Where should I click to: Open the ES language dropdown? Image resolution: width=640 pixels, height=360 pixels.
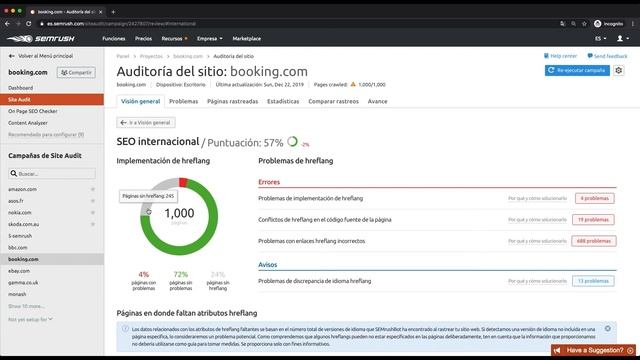coord(600,38)
